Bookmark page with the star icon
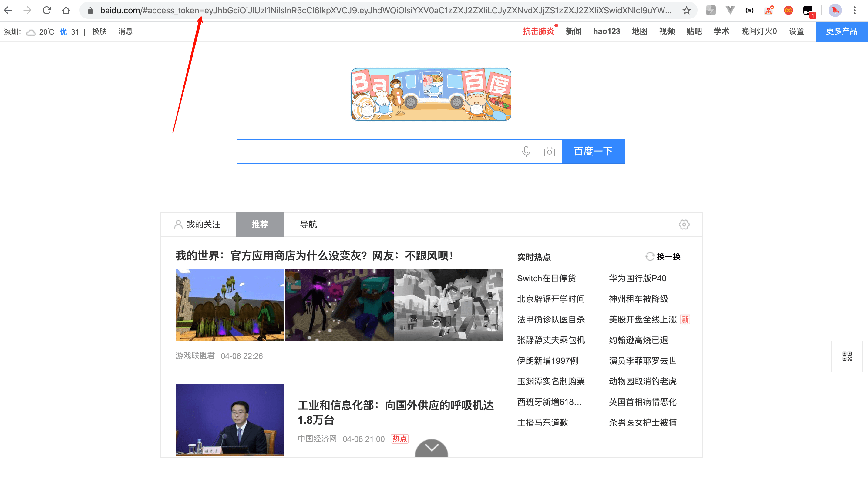This screenshot has height=491, width=868. coord(686,11)
